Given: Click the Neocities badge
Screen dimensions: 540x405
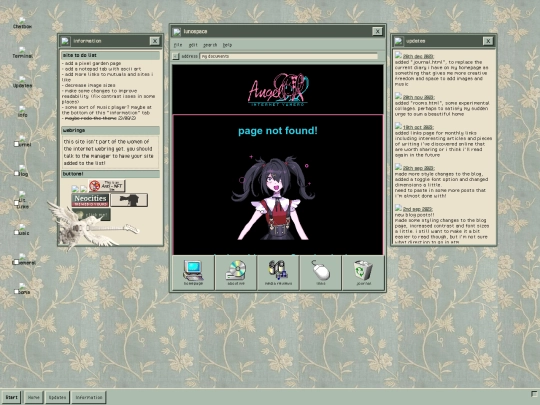Looking at the screenshot, I should [x=90, y=200].
